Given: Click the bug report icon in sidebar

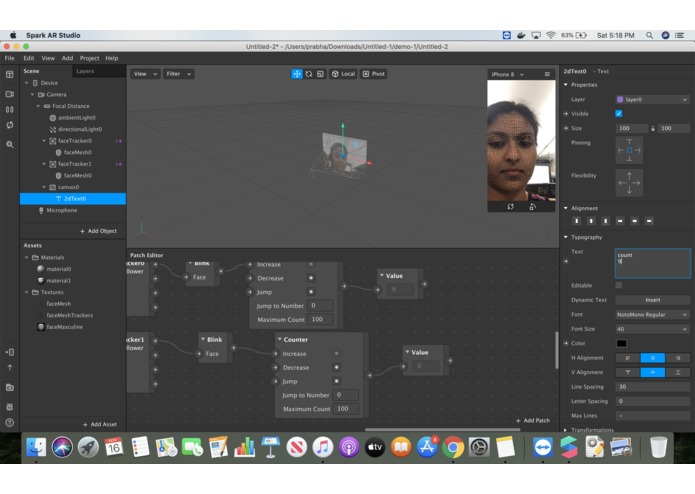Looking at the screenshot, I should 10,406.
